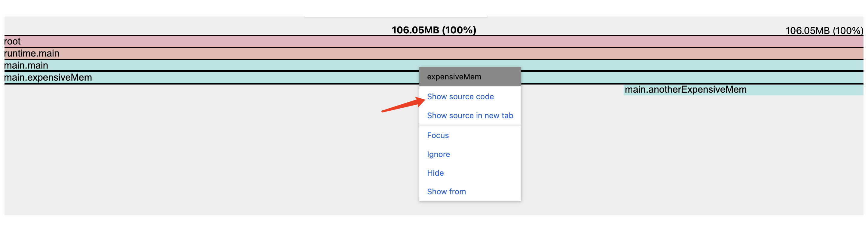Click the runtime.main flame graph frame
This screenshot has height=231, width=868.
click(202, 54)
